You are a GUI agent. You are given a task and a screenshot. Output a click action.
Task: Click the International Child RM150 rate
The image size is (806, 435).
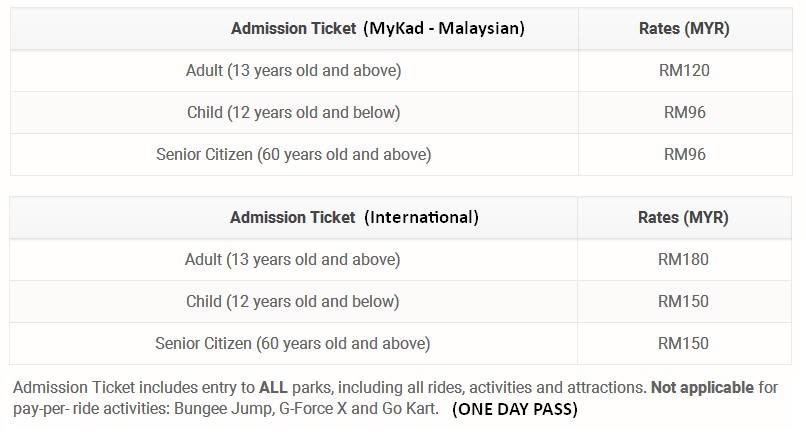(683, 302)
